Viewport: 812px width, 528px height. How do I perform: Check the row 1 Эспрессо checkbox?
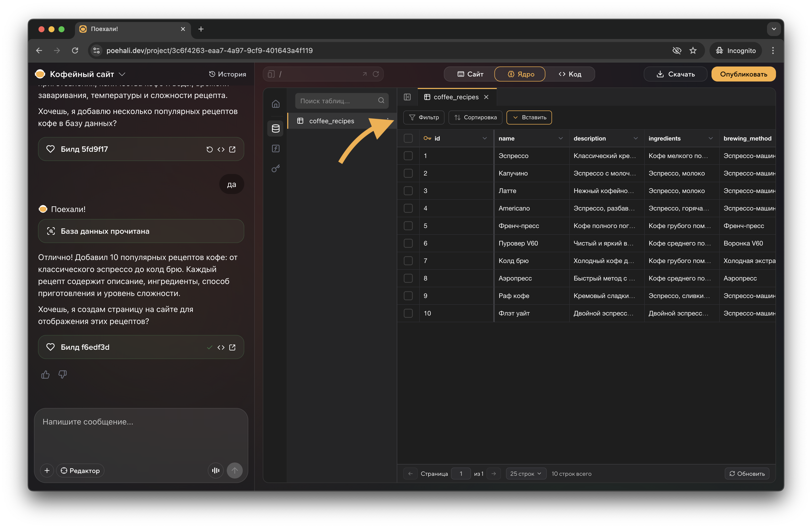[x=408, y=156]
